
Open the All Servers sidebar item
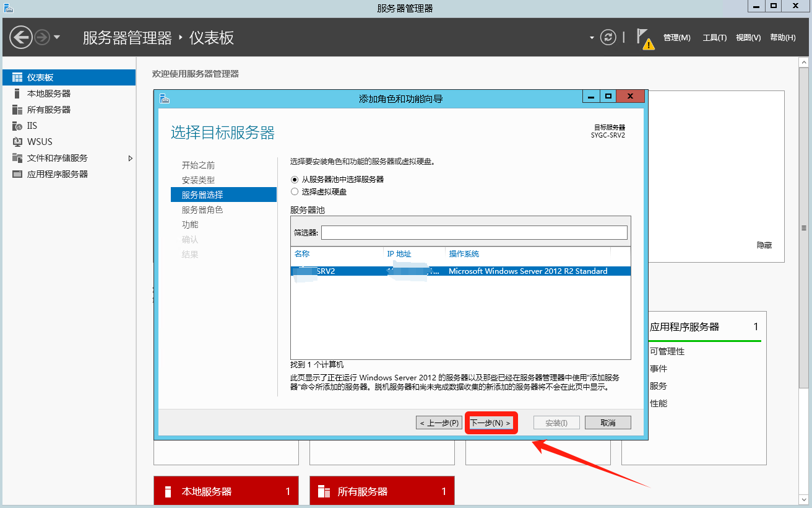[48, 110]
